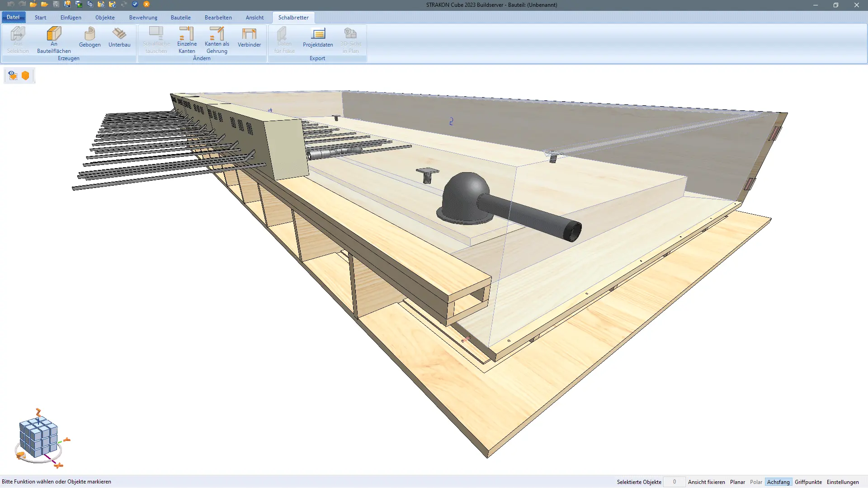Click the orange X cancel icon
The width and height of the screenshot is (868, 488).
pyautogui.click(x=146, y=5)
